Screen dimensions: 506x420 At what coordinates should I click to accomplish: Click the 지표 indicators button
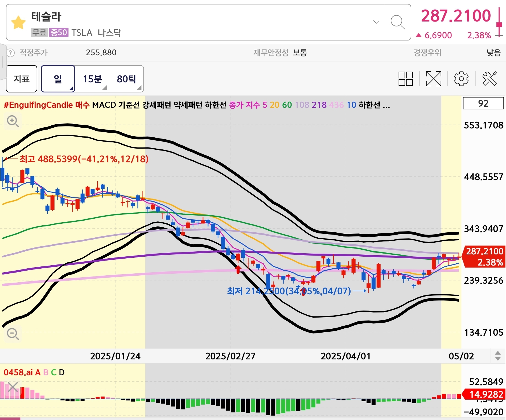[22, 79]
